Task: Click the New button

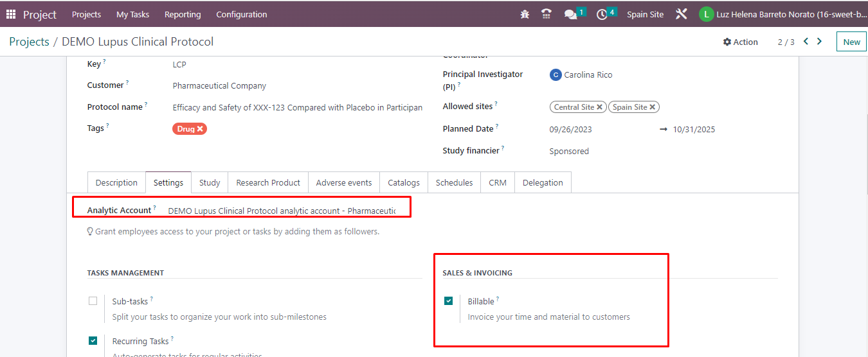Action: [x=851, y=42]
